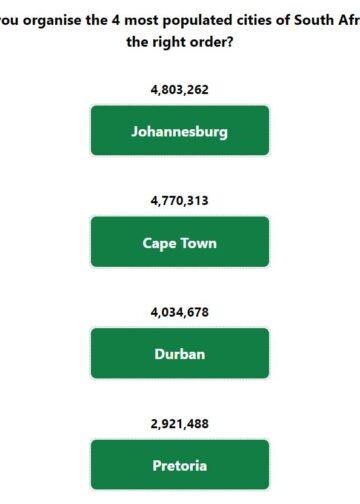Click the number "4" in the question
The height and width of the screenshot is (504, 360).
(x=116, y=20)
